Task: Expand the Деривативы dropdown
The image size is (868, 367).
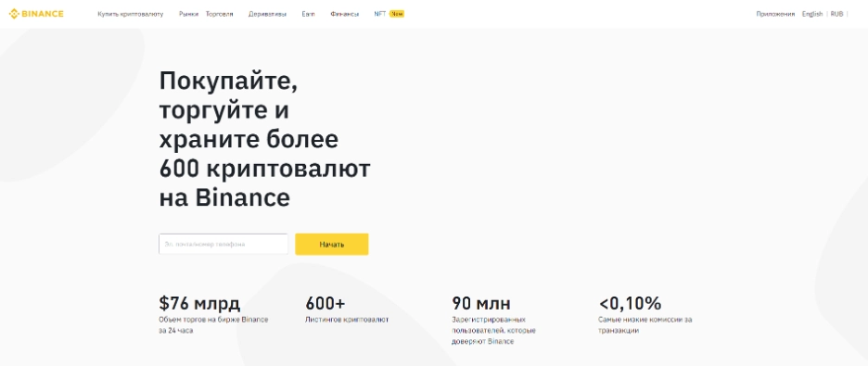Action: coord(267,14)
